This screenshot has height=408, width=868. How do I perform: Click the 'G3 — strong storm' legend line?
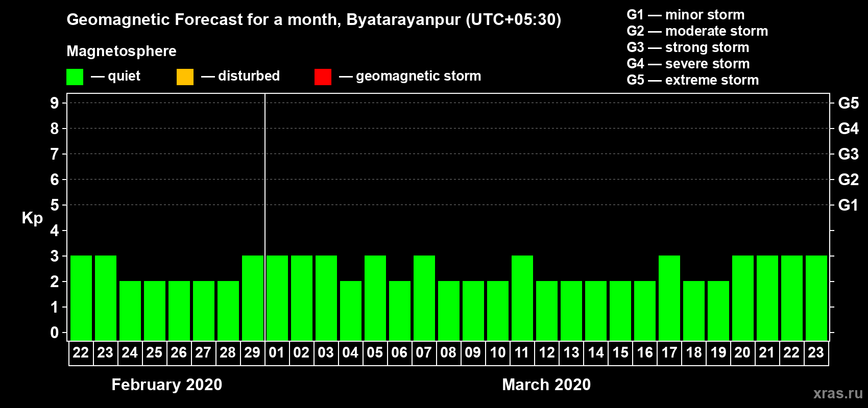[688, 47]
